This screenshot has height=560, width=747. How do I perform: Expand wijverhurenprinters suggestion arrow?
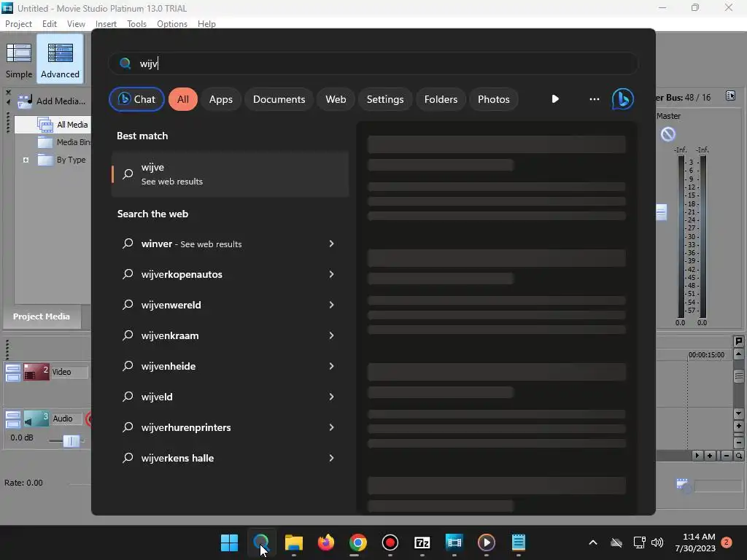point(331,427)
